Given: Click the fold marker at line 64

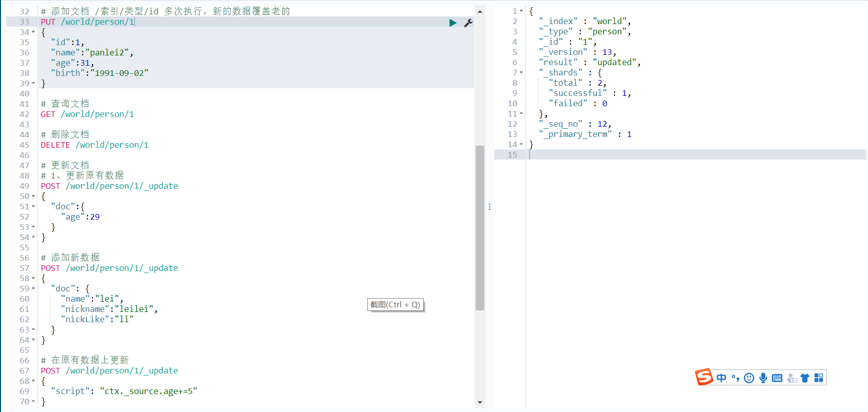Looking at the screenshot, I should [x=33, y=340].
